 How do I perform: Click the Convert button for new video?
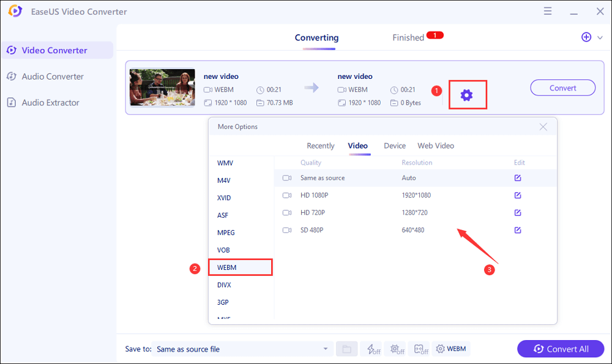pyautogui.click(x=562, y=88)
